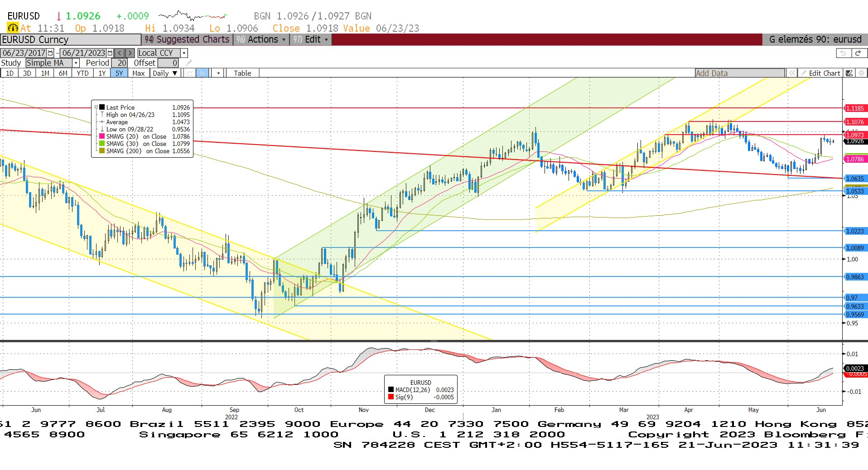Click the 1.0223 support level label
This screenshot has height=470, width=868.
click(x=855, y=231)
